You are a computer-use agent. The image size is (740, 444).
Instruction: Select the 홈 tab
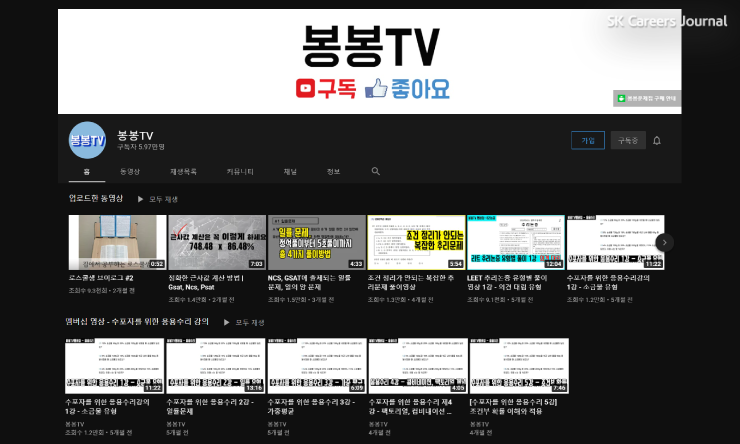coord(87,172)
